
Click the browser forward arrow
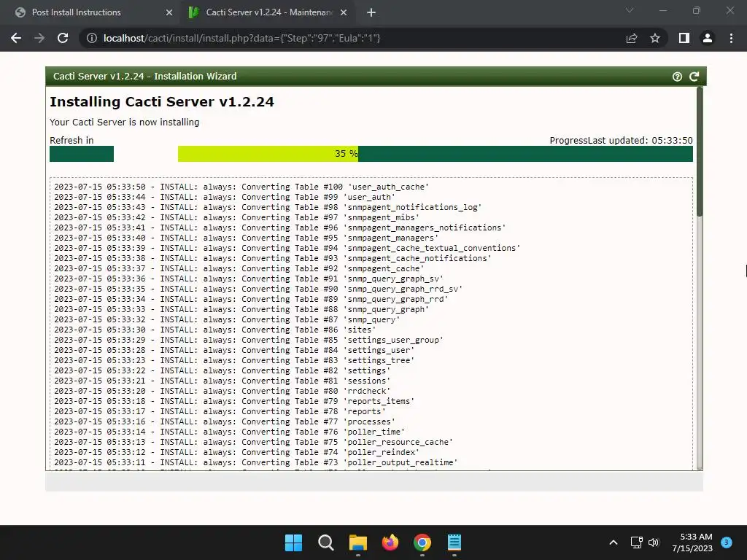coord(39,38)
